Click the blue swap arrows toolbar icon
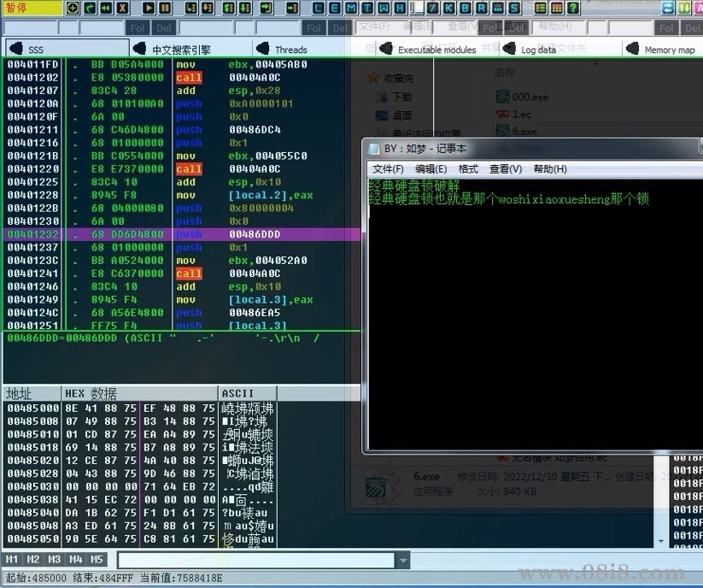Image resolution: width=703 pixels, height=588 pixels. (x=668, y=8)
